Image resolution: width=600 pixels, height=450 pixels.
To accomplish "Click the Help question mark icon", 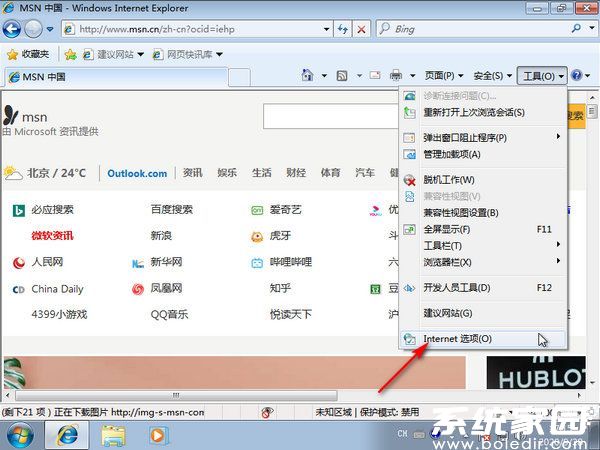I will [576, 75].
